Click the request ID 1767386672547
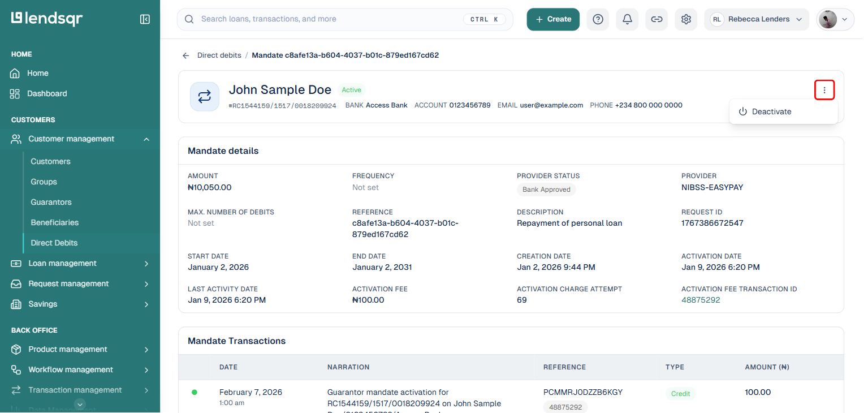 (x=712, y=223)
